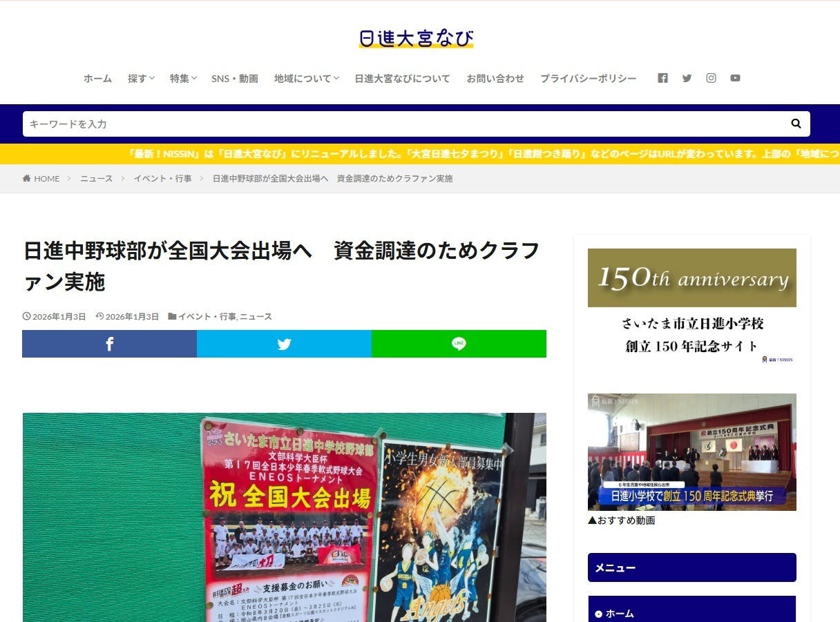
Task: Open the Facebook icon in header
Action: pos(662,78)
